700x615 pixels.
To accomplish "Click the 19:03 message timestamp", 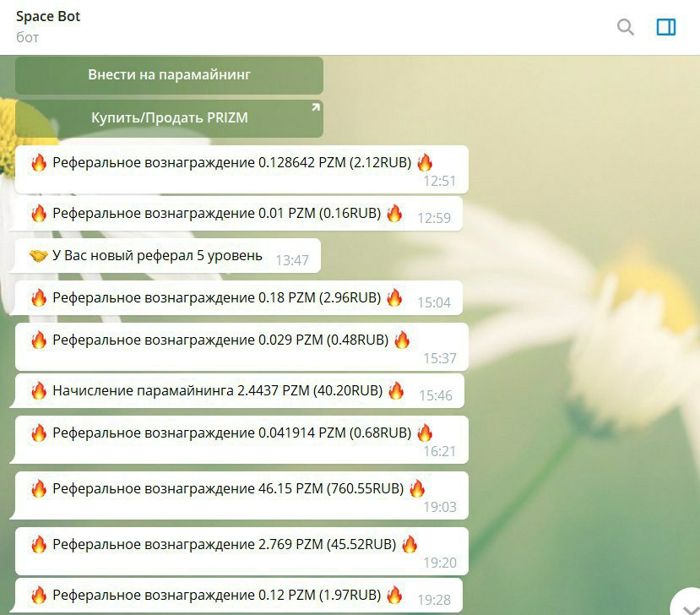I will tap(440, 507).
